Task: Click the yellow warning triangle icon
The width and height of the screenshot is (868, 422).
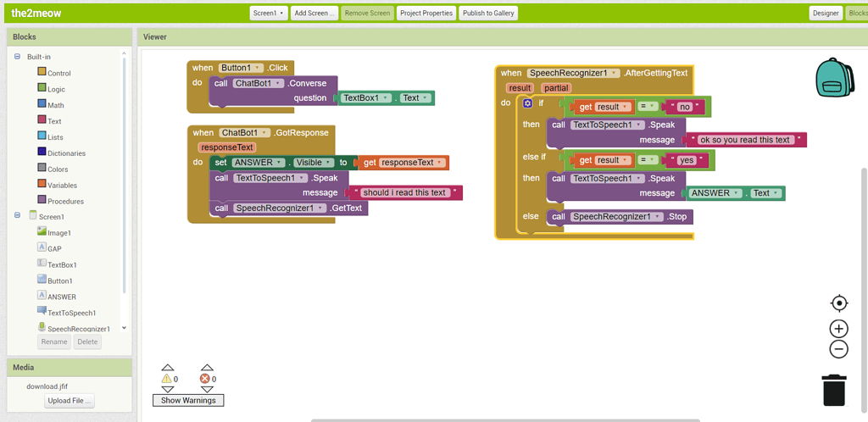Action: (167, 379)
